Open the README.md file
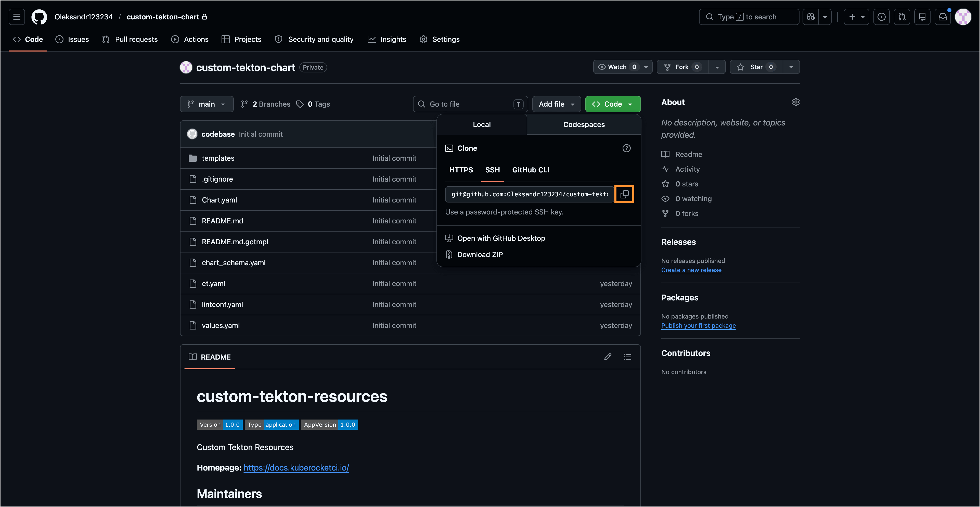Screen dimensions: 980x507 (x=223, y=221)
